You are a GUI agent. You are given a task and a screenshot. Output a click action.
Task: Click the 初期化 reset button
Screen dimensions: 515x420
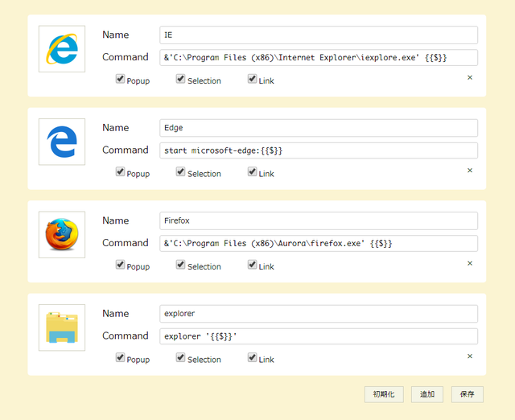pos(384,394)
